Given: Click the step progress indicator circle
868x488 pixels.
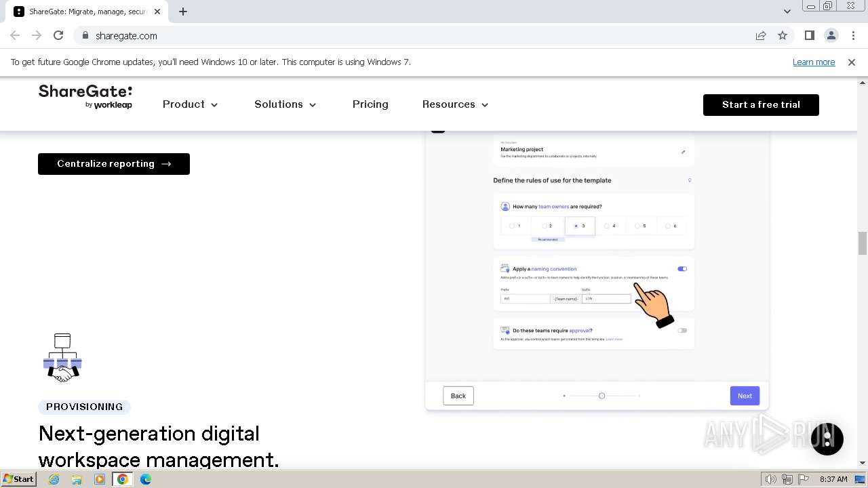Looking at the screenshot, I should (601, 396).
